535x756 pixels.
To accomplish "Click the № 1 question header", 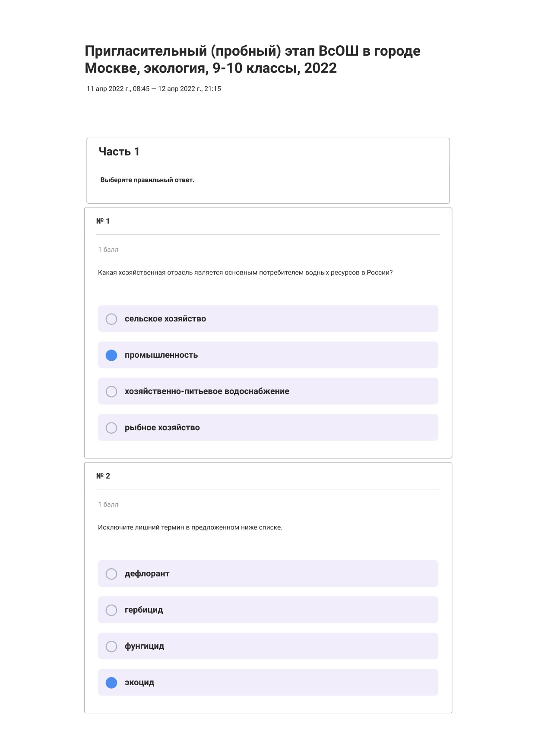I will [103, 221].
